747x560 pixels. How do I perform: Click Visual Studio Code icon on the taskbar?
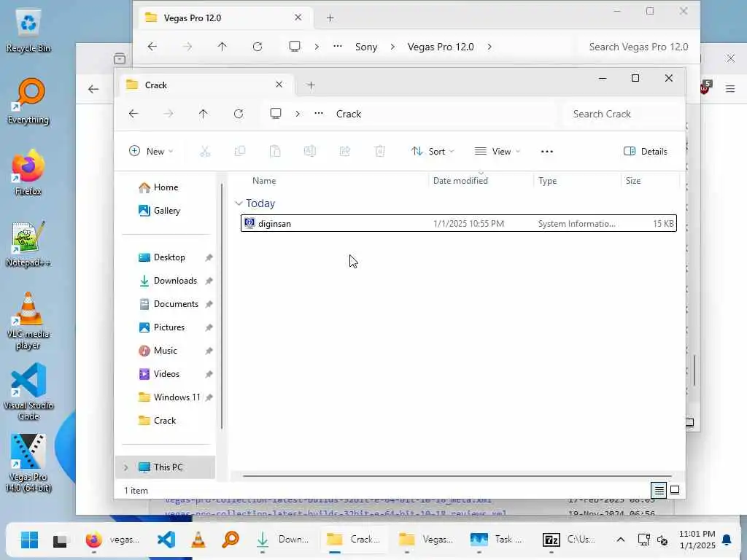166,540
